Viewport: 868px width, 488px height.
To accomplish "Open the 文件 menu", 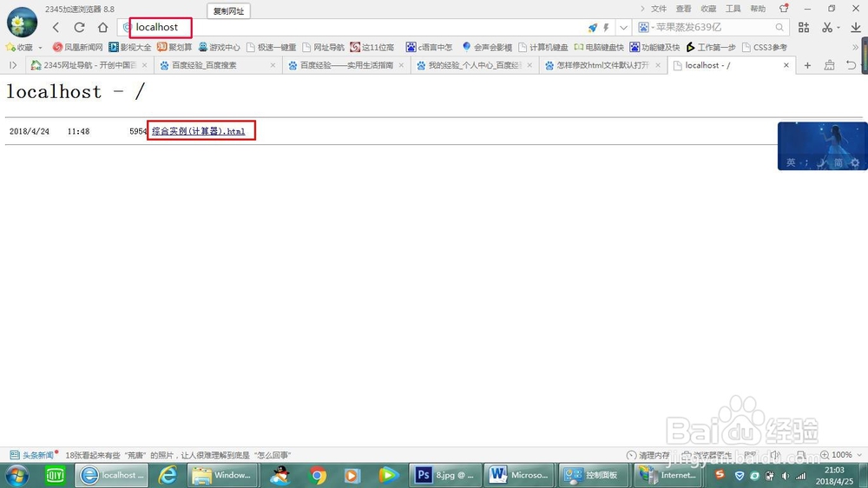I will tap(659, 9).
